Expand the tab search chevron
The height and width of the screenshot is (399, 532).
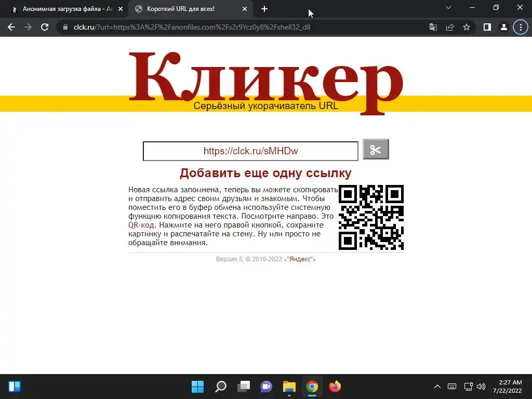pos(448,7)
